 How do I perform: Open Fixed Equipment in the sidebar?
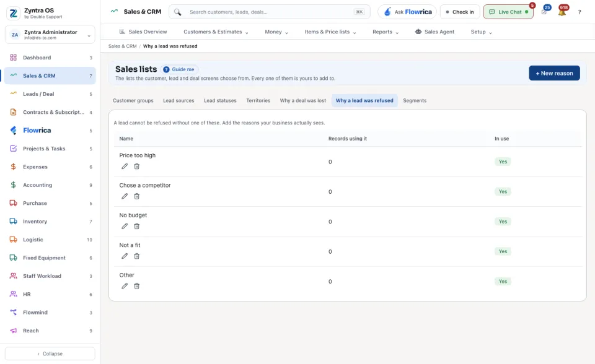click(50, 258)
